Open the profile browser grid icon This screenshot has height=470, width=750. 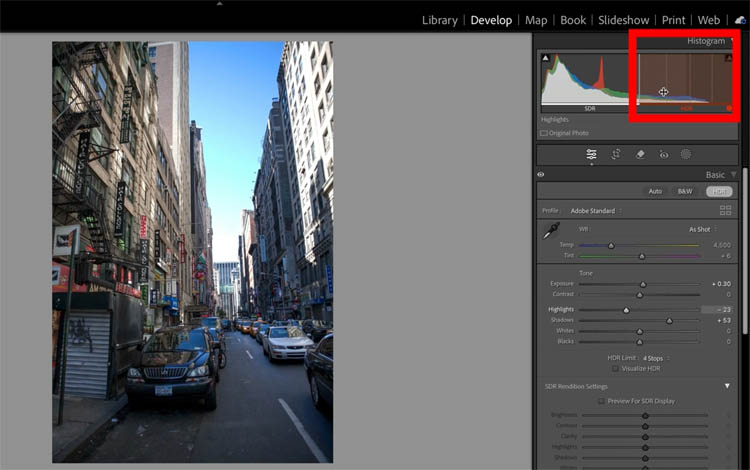[x=726, y=211]
